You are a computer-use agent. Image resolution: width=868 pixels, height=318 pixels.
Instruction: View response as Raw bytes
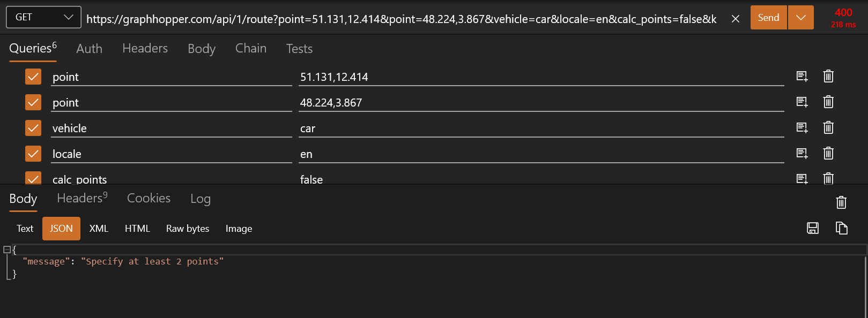pyautogui.click(x=187, y=229)
